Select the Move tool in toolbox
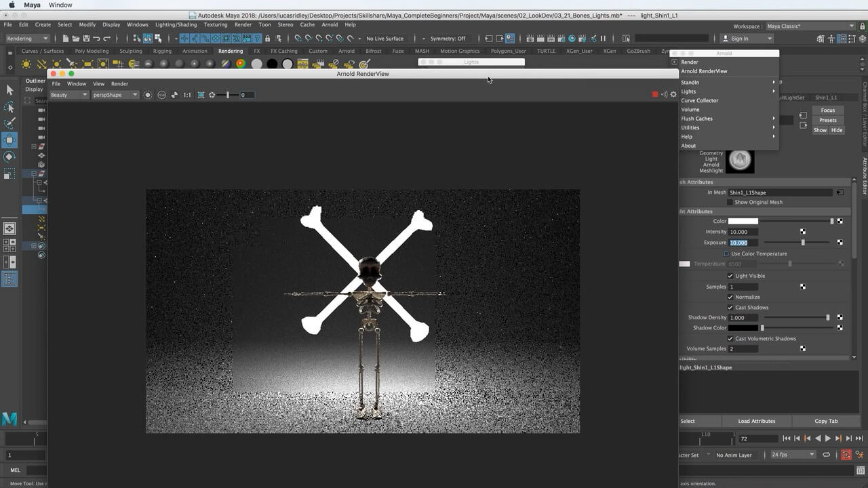This screenshot has height=488, width=868. click(x=9, y=140)
